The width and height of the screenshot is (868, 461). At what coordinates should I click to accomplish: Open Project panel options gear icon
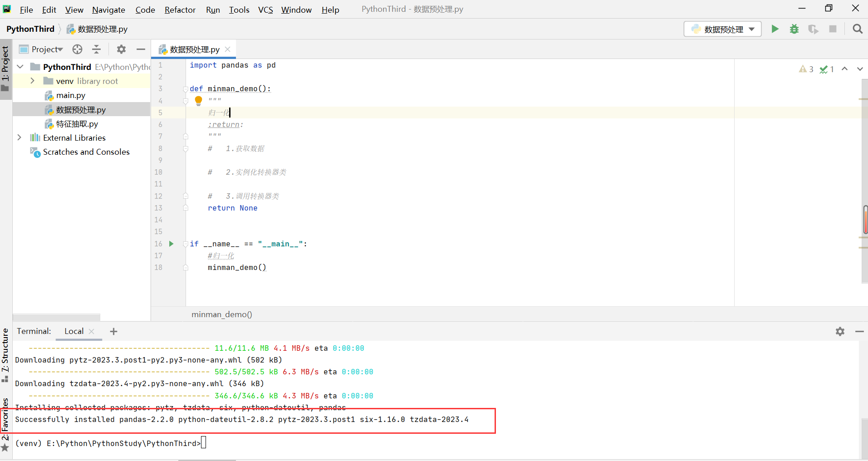121,49
